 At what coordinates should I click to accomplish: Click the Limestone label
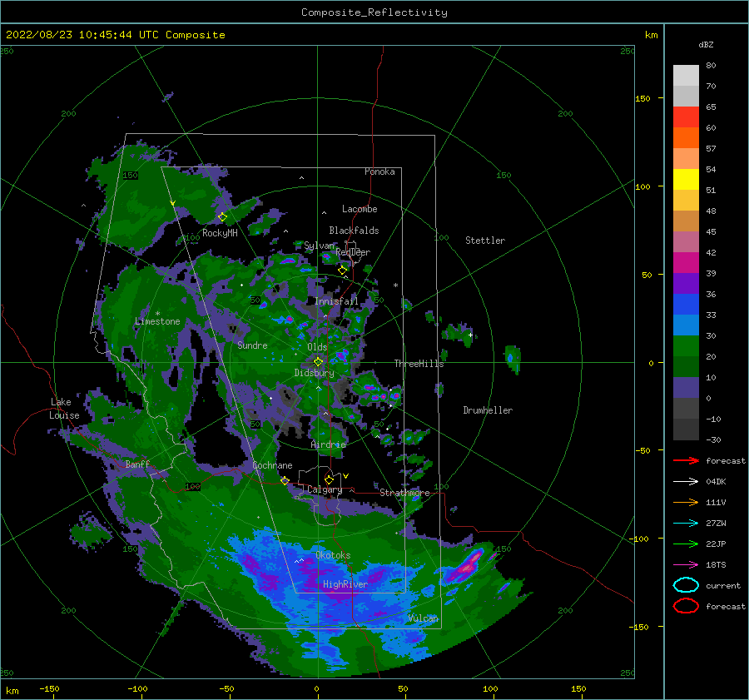click(x=157, y=321)
